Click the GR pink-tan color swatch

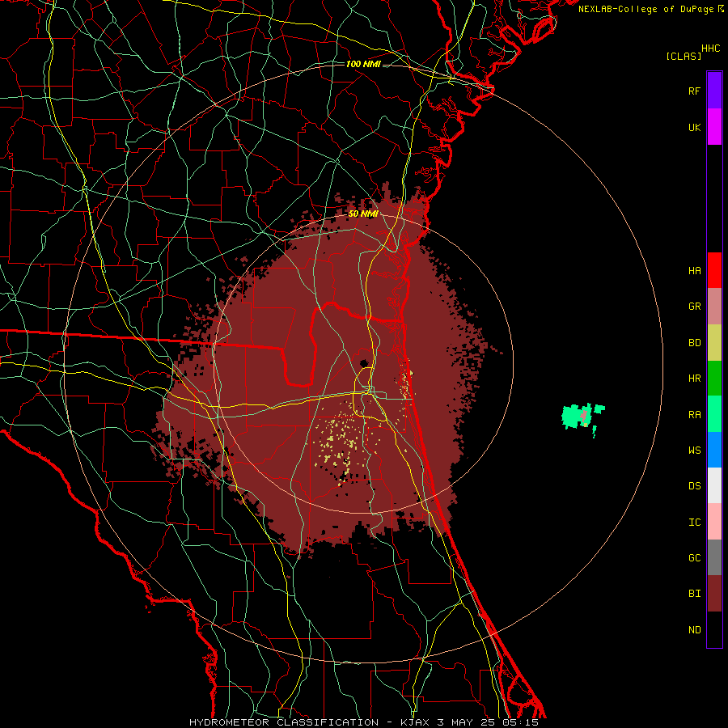click(714, 307)
